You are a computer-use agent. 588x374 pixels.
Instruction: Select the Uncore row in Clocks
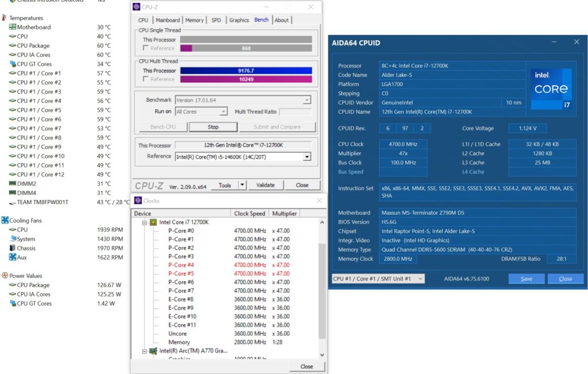tap(229, 333)
